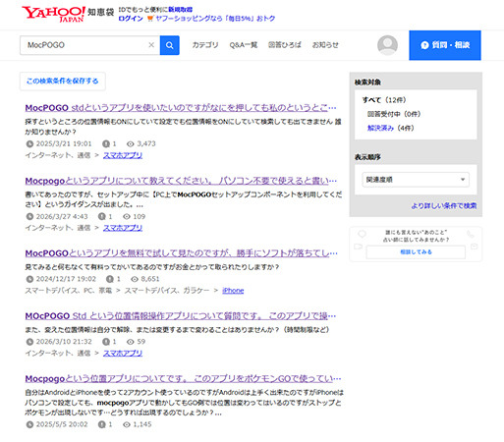This screenshot has width=504, height=442.
Task: Click the clock icon next to 2024/12/17 19:02
Action: (x=29, y=279)
